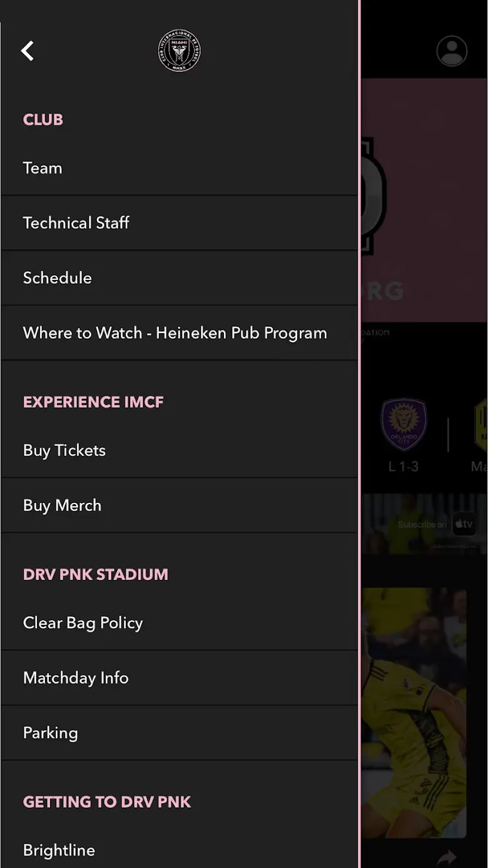Select Brightline under Getting to DRV PNK

[x=179, y=850]
